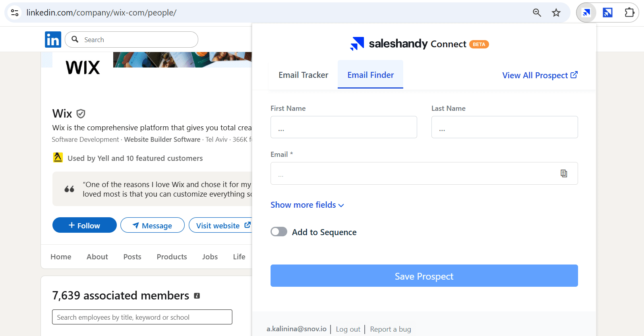Viewport: 644px width, 336px height.
Task: Click the second Saleshandy extension icon
Action: click(607, 13)
